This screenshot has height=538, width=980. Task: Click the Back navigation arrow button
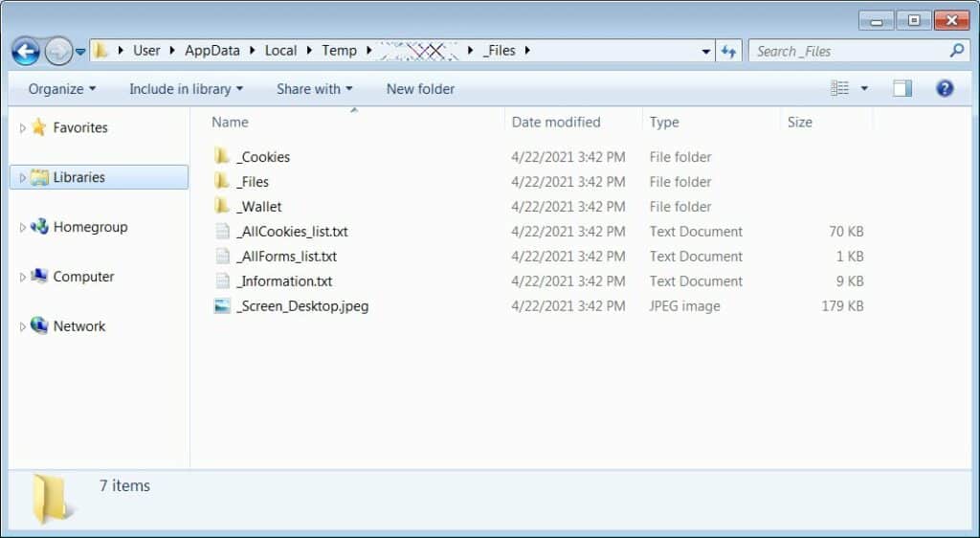coord(26,51)
